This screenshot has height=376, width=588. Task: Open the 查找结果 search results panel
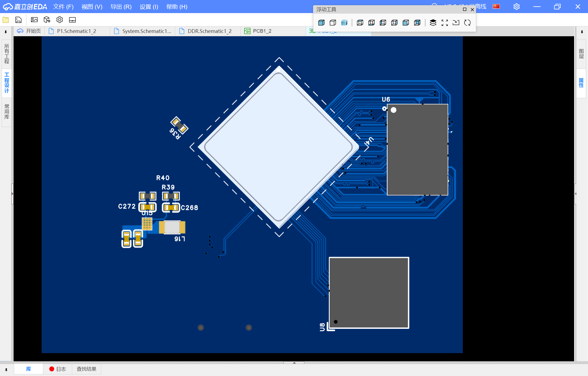[87, 369]
